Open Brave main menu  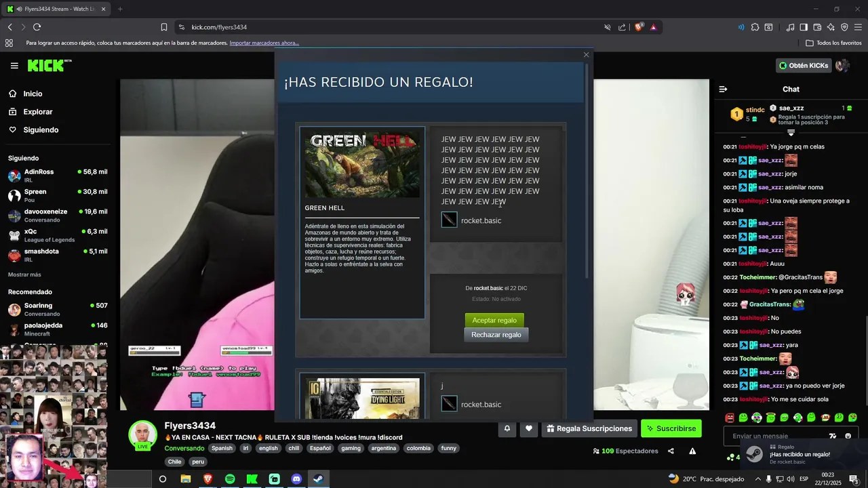858,27
